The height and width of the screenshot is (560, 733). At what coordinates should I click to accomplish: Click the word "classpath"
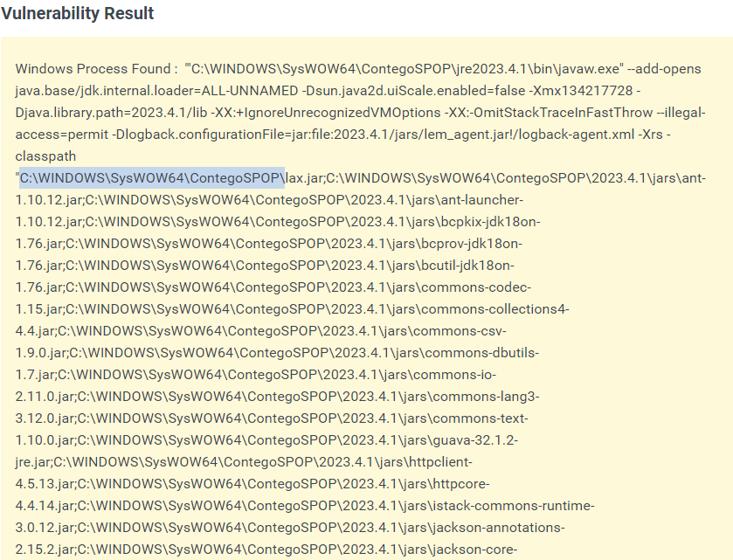[45, 156]
